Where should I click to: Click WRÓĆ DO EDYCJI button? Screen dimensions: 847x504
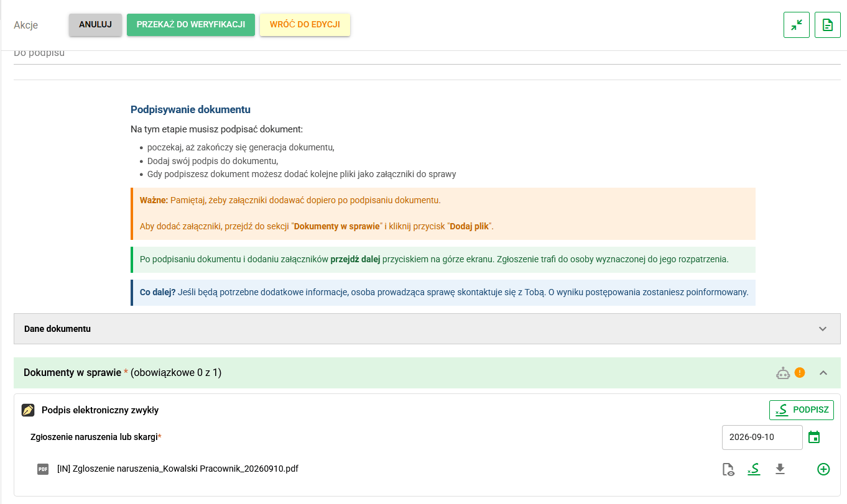coord(305,25)
